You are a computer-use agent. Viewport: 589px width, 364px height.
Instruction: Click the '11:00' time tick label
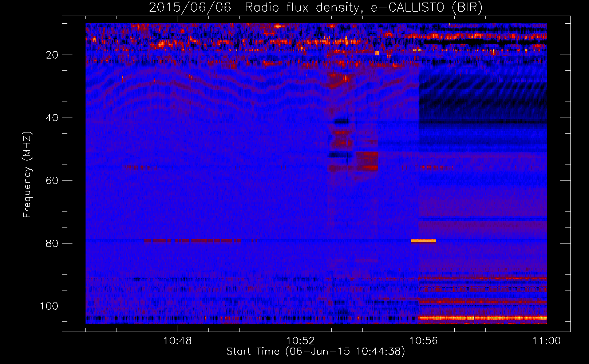click(x=546, y=341)
